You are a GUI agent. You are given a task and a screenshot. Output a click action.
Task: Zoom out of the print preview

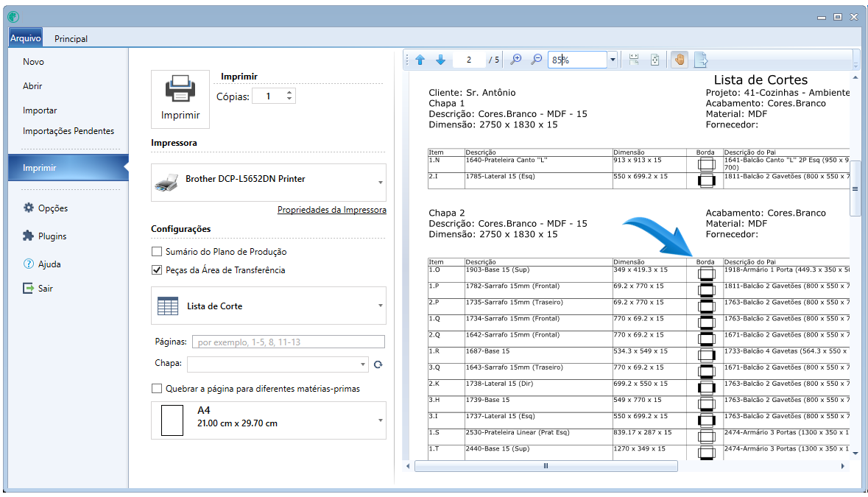coord(536,60)
